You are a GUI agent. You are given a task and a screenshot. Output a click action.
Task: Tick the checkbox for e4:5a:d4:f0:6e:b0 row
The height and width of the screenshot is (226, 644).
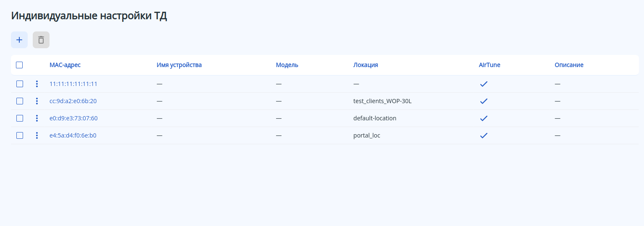point(20,135)
